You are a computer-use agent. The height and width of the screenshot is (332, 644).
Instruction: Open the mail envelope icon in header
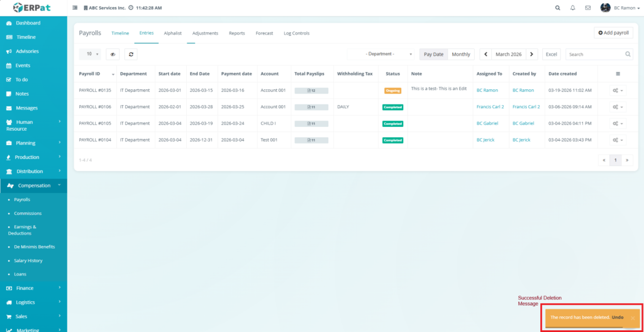[588, 8]
